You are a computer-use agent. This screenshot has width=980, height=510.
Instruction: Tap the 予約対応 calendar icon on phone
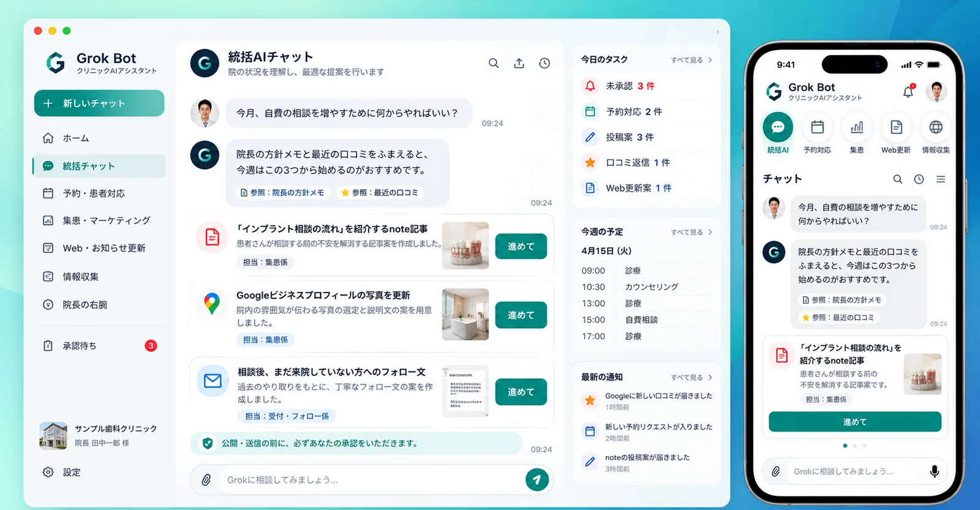pos(817,127)
